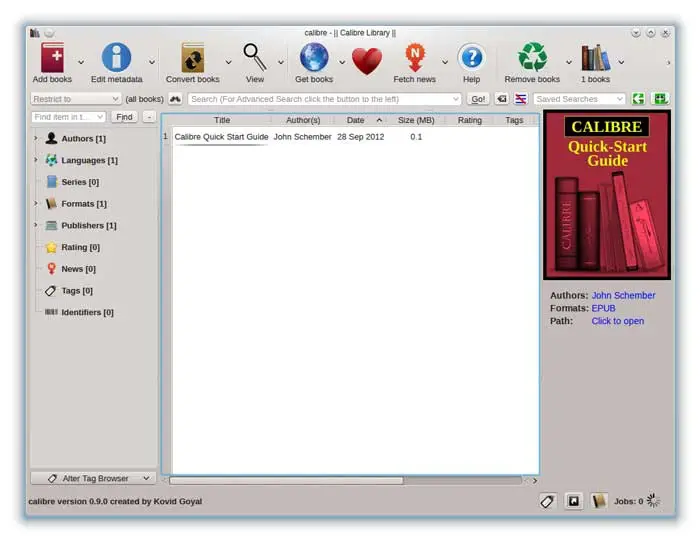Open View dropdown arrow
Viewport: 700px width, 541px height.
(x=281, y=62)
